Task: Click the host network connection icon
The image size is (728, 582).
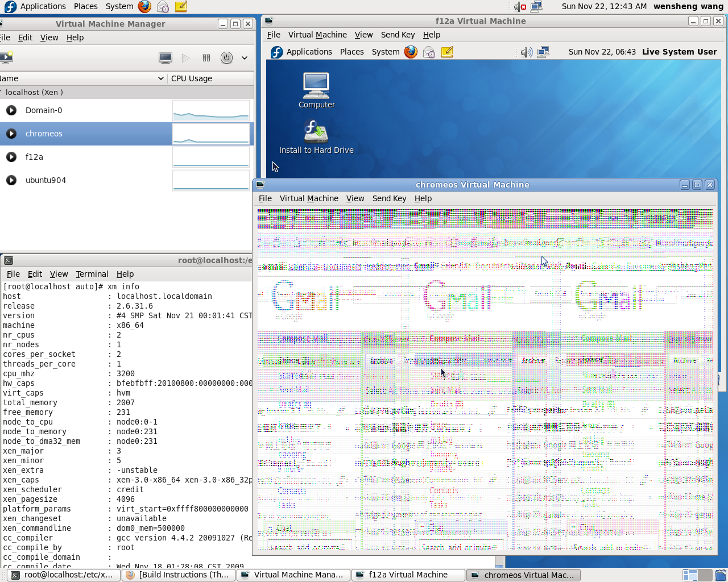Action: point(536,7)
